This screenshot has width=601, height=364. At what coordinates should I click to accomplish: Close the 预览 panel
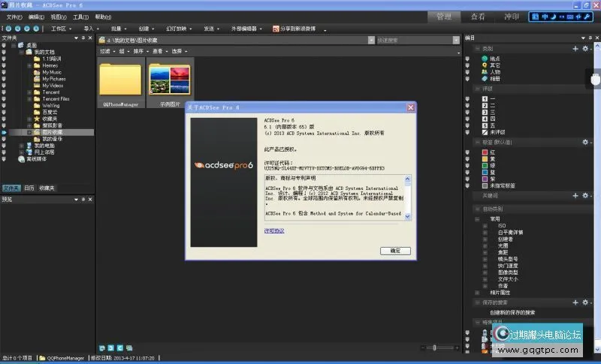click(x=90, y=200)
